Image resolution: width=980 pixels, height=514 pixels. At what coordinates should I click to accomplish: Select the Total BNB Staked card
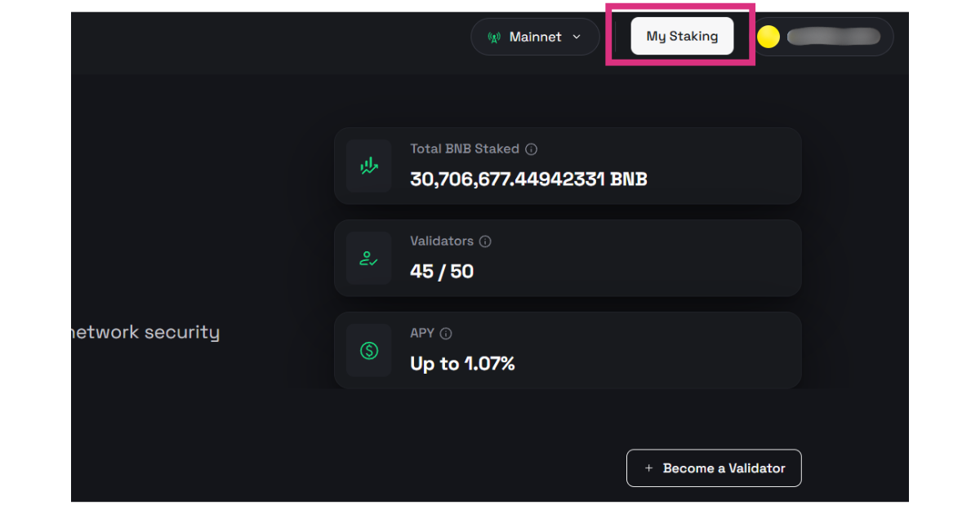568,166
